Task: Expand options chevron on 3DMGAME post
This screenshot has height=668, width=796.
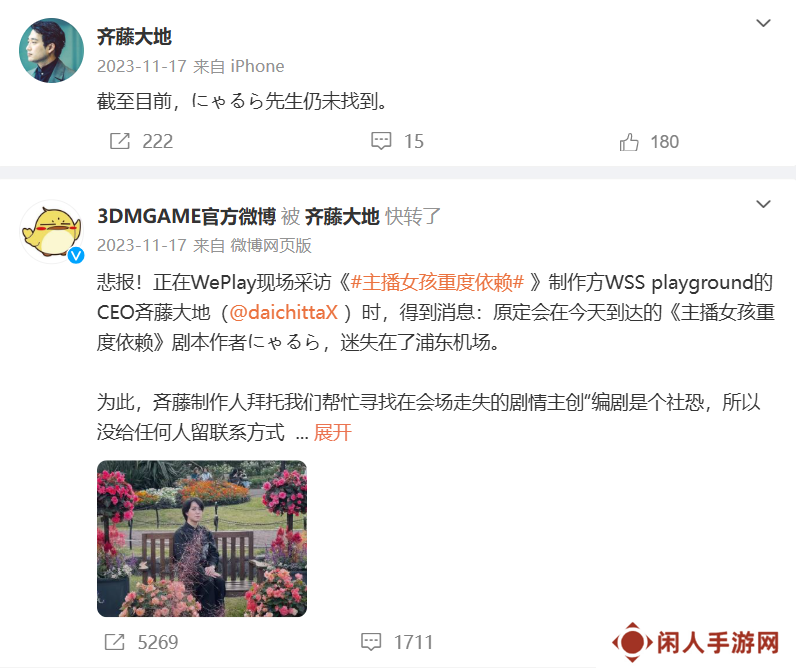Action: (764, 204)
